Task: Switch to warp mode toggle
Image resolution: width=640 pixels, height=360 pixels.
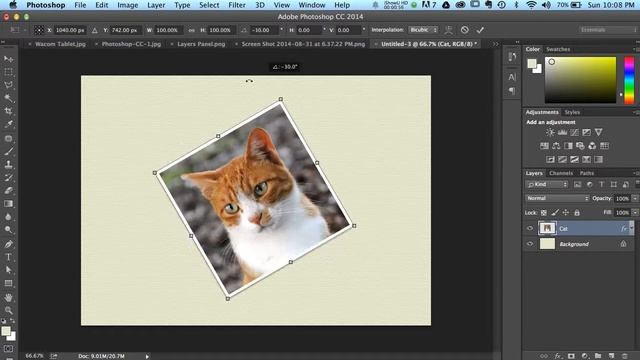Action: coord(449,30)
